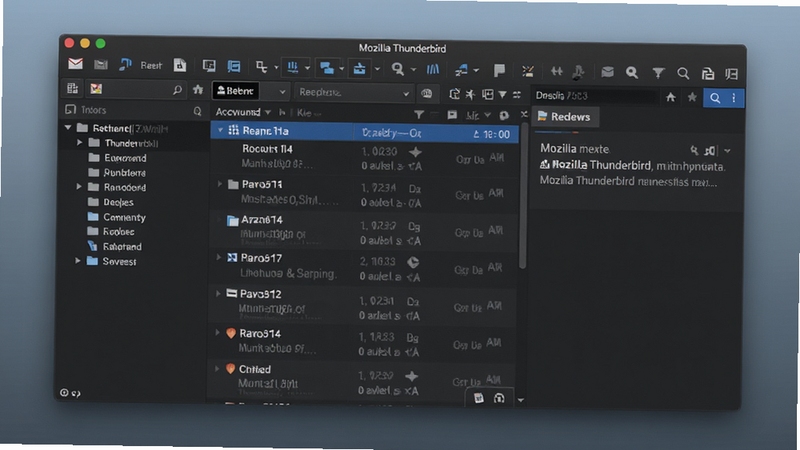Click the red mail envelope toolbar icon
The image size is (800, 450).
76,64
